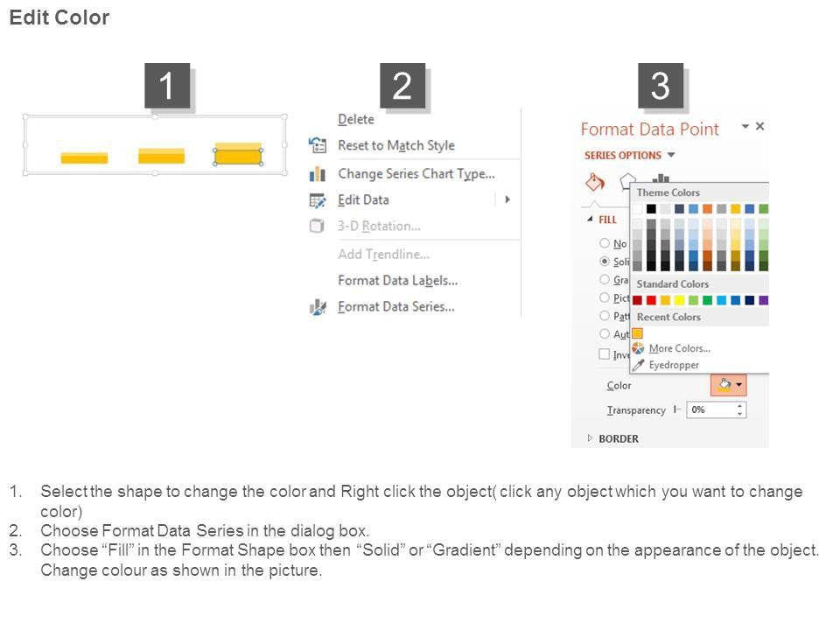
Task: Expand the Border section
Action: (591, 438)
